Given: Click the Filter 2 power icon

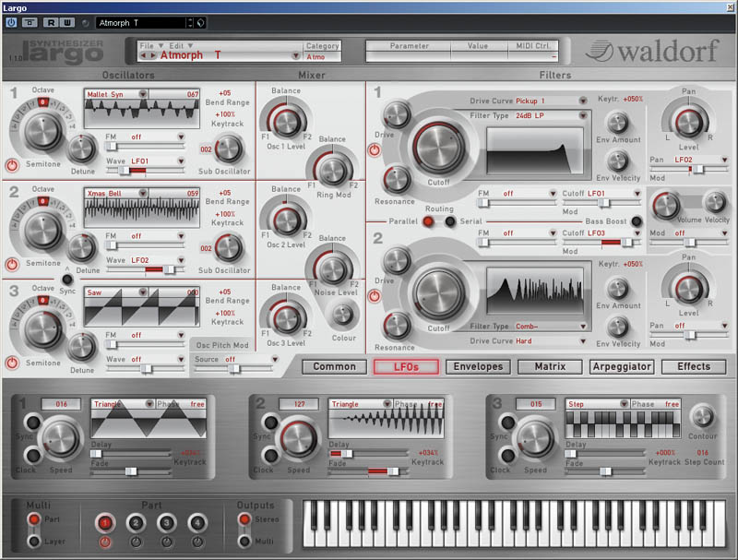Looking at the screenshot, I should tap(375, 296).
